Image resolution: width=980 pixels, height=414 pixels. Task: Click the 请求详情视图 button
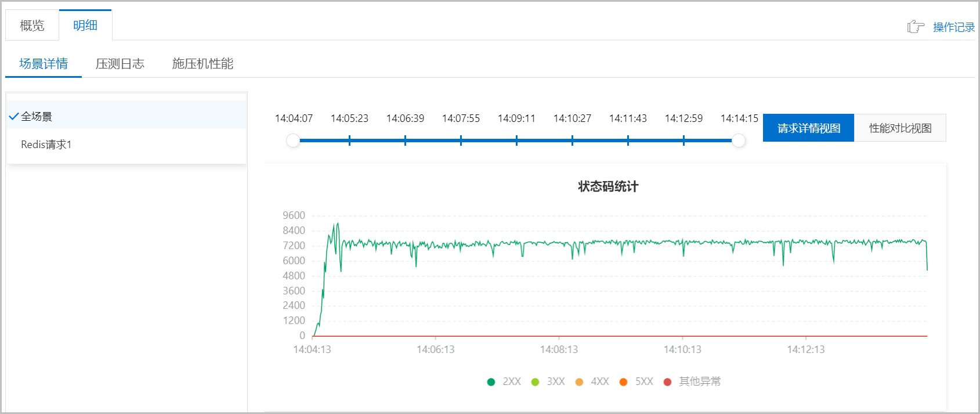(808, 128)
